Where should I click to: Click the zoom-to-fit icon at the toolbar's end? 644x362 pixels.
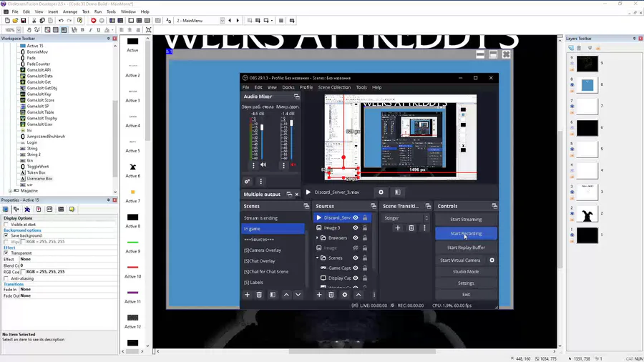click(148, 30)
